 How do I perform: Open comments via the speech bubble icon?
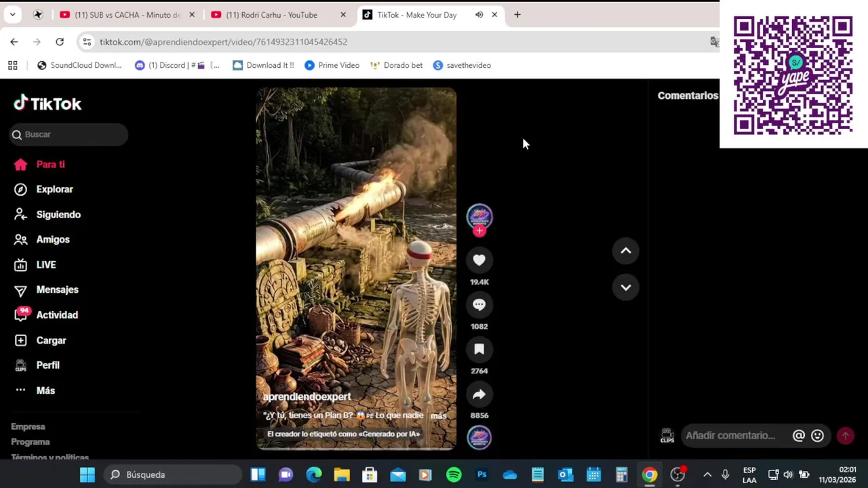click(479, 305)
